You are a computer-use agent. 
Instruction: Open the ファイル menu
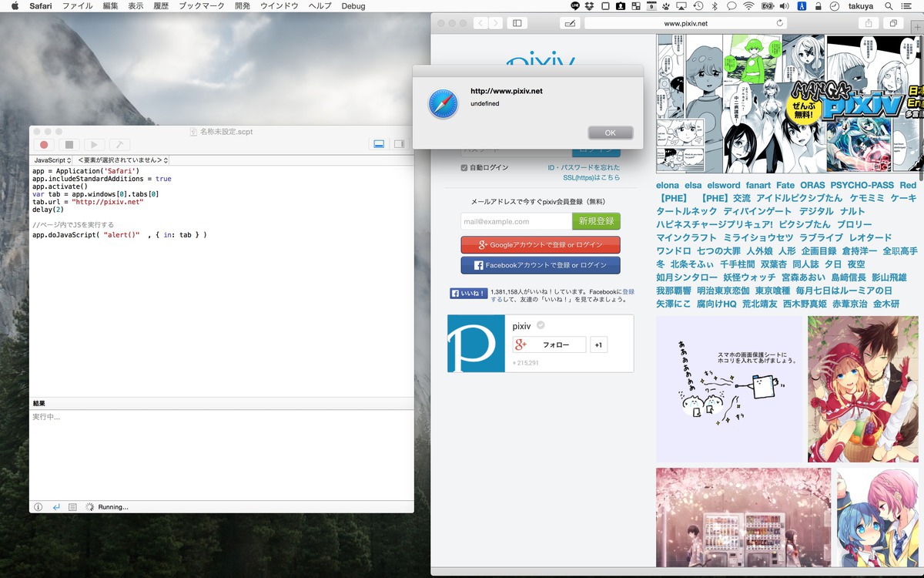pyautogui.click(x=77, y=6)
